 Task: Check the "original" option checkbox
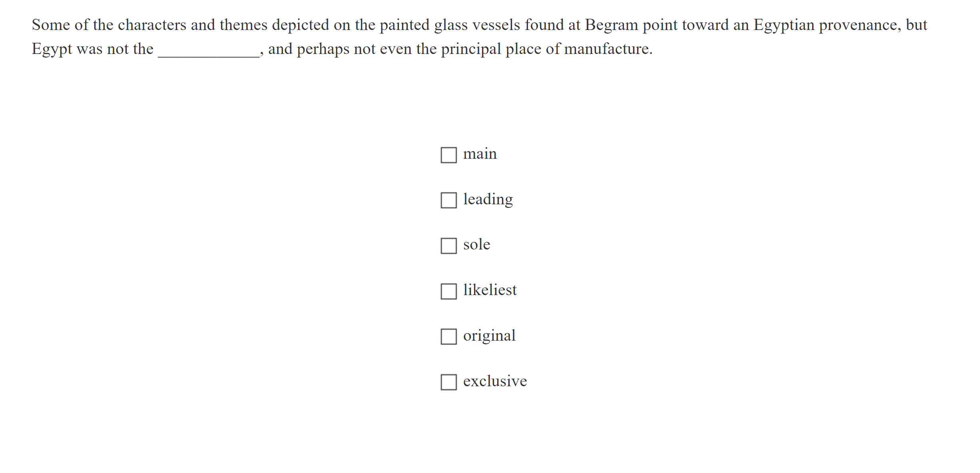[x=449, y=337]
